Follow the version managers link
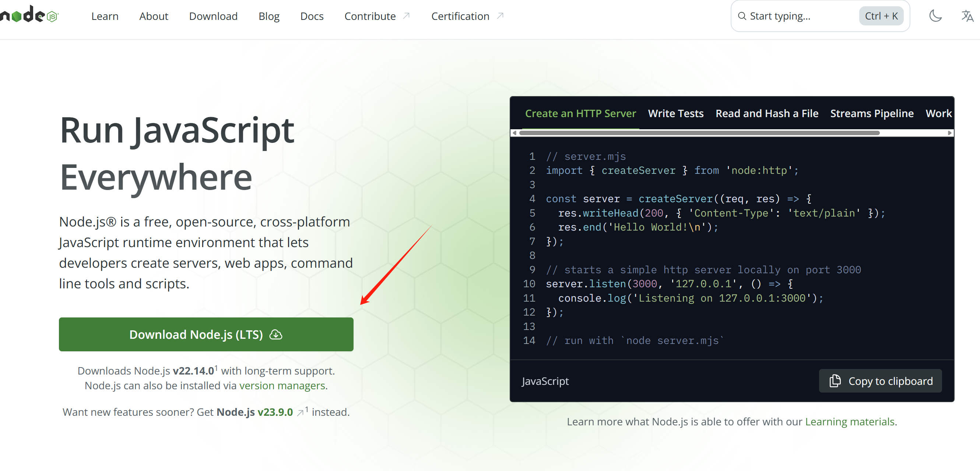The width and height of the screenshot is (980, 471). (282, 386)
